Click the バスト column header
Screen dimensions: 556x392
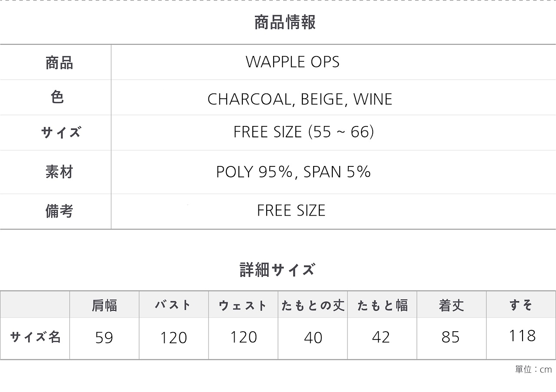[173, 305]
